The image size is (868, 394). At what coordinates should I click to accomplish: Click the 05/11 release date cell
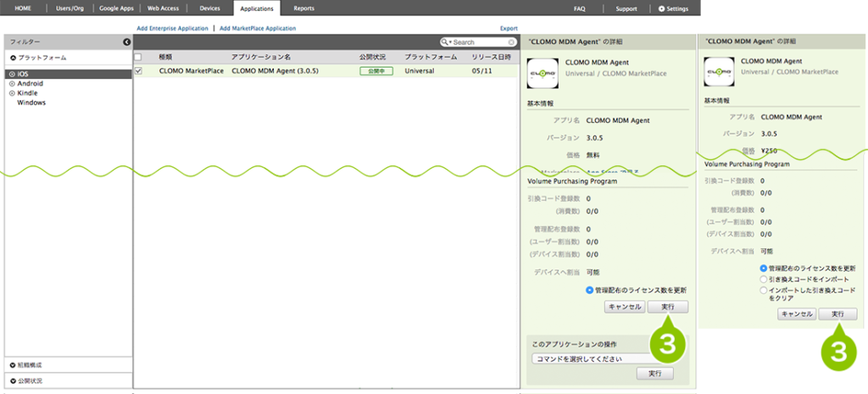480,71
